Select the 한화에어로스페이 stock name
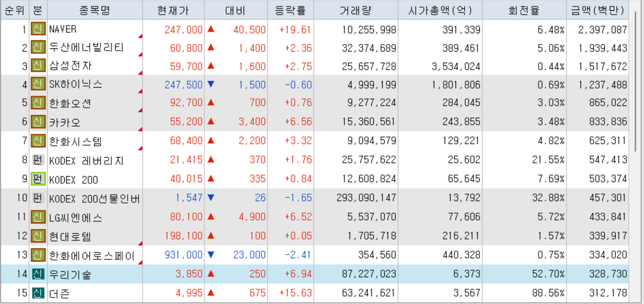 pyautogui.click(x=92, y=256)
